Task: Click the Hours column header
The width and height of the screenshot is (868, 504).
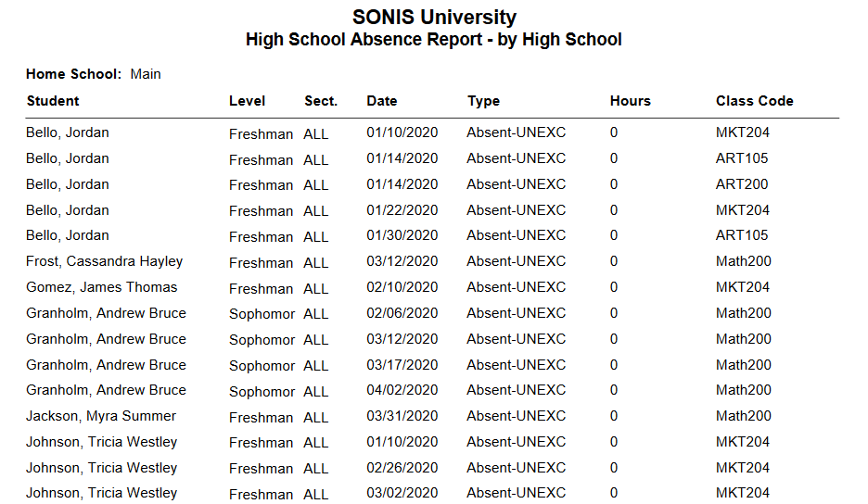Action: pos(631,101)
